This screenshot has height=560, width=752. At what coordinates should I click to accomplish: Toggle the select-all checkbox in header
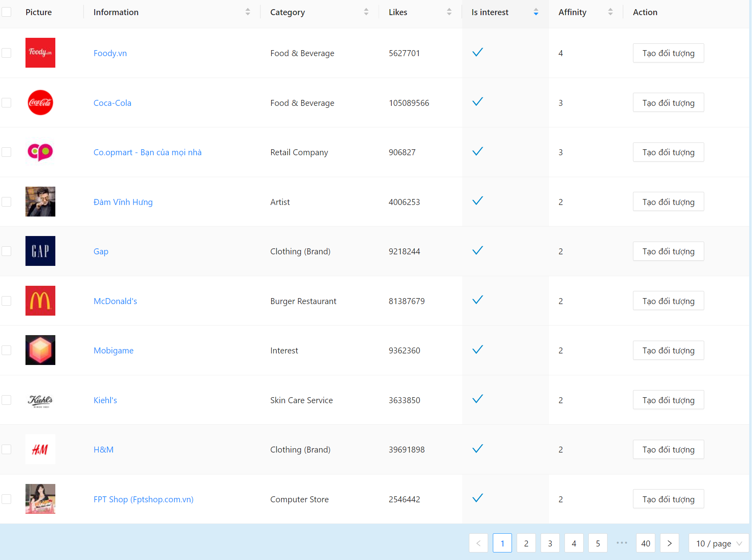pyautogui.click(x=6, y=12)
